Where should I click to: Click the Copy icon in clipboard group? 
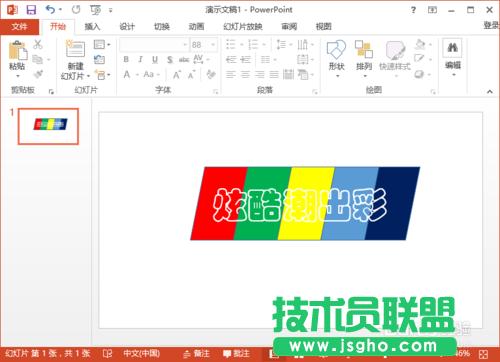[x=38, y=59]
